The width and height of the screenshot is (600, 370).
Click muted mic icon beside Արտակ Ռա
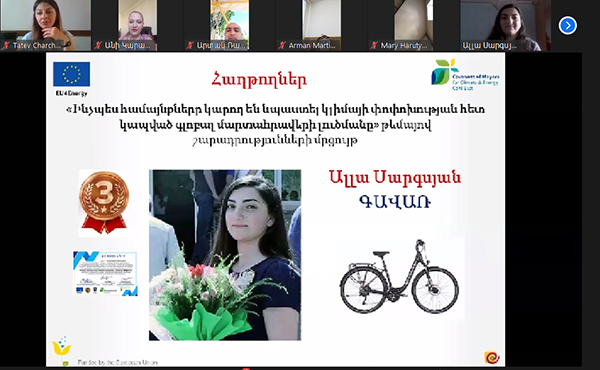click(190, 46)
